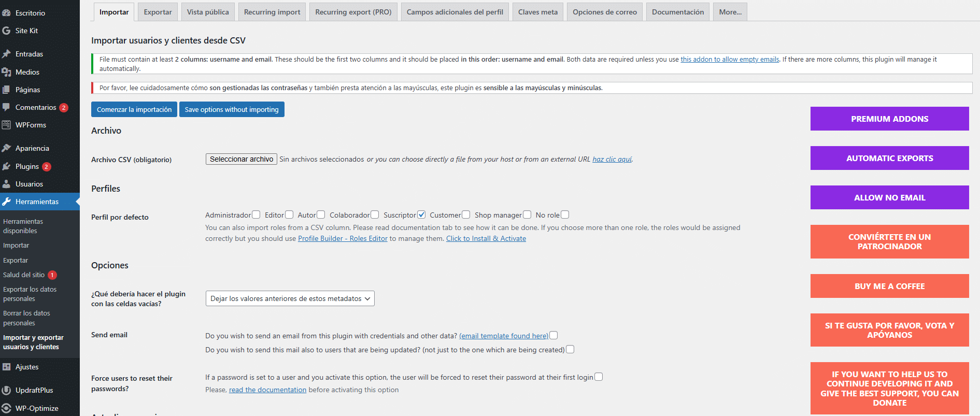Click the purple PREMIUM ADDONS banner
Screen dimensions: 980x416
pos(889,119)
